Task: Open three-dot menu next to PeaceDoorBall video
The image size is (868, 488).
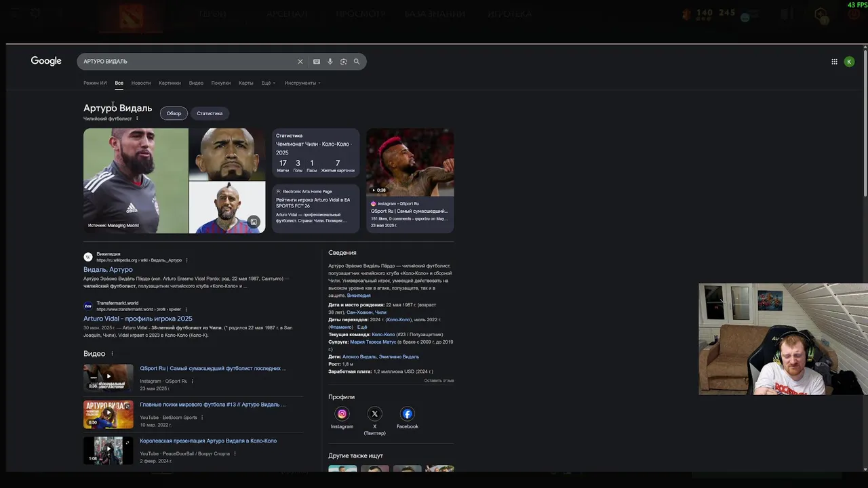Action: coord(235,453)
